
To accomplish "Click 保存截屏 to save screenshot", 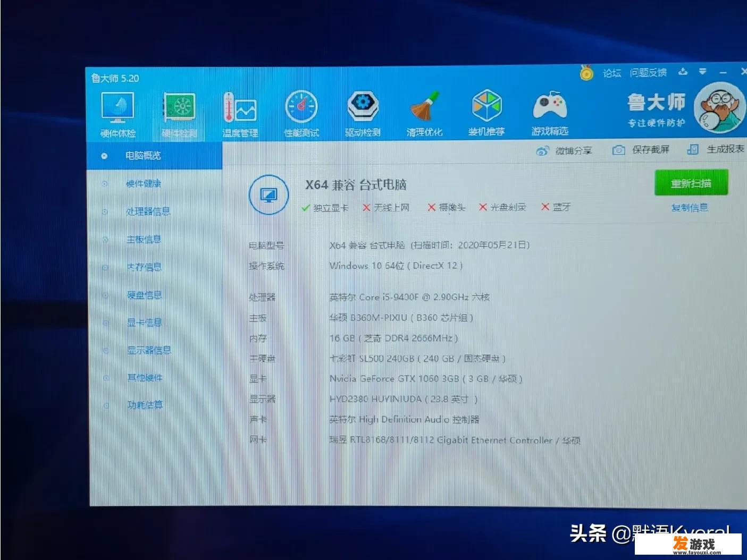I will (x=641, y=150).
